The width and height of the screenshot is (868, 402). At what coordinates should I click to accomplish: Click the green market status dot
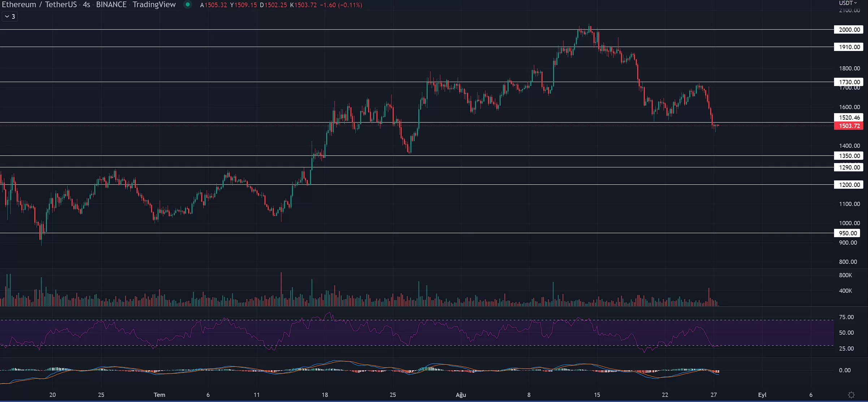pyautogui.click(x=187, y=5)
